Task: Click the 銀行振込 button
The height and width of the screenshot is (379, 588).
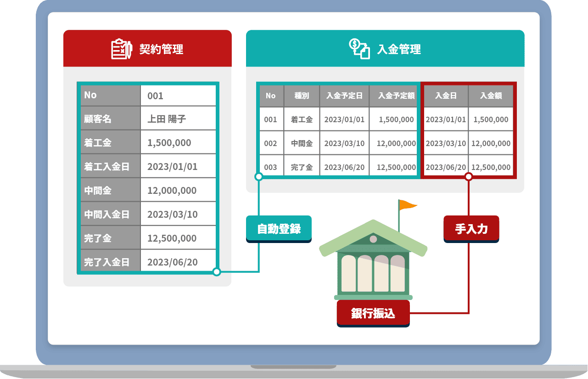Action: [x=373, y=314]
